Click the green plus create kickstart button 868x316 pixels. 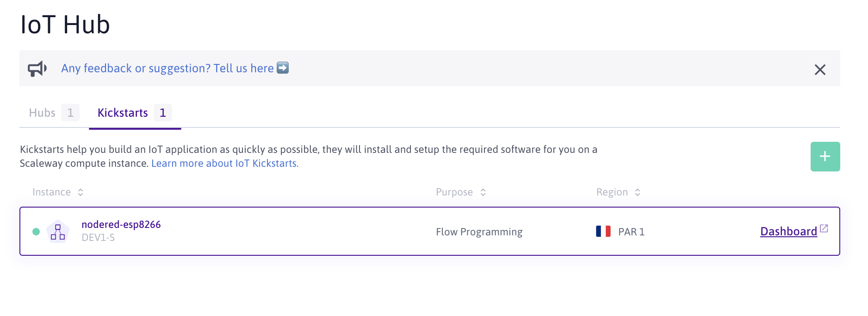825,157
